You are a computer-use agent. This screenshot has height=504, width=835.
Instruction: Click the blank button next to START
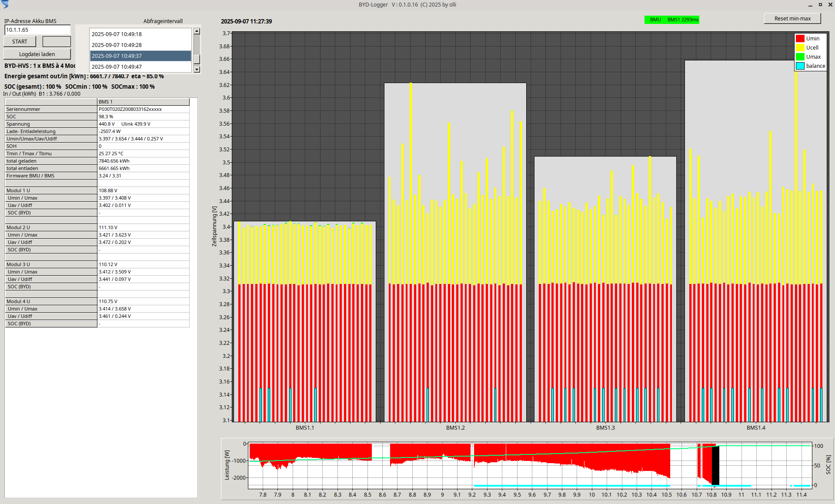pyautogui.click(x=57, y=41)
